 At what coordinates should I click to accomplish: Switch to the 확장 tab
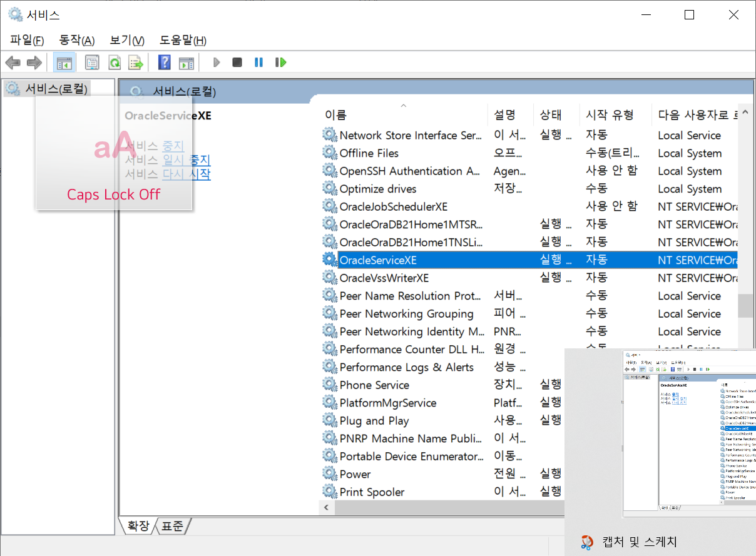tap(138, 526)
